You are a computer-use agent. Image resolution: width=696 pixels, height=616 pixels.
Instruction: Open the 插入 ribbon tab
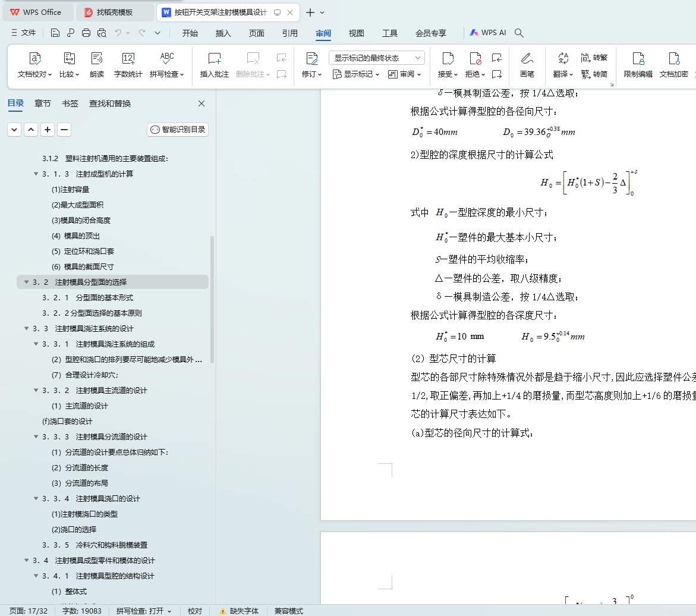coord(223,33)
